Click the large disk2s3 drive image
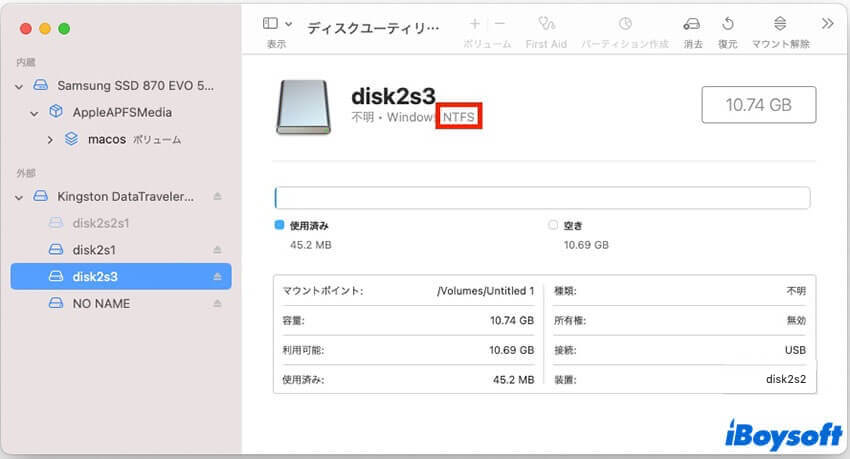 point(304,107)
